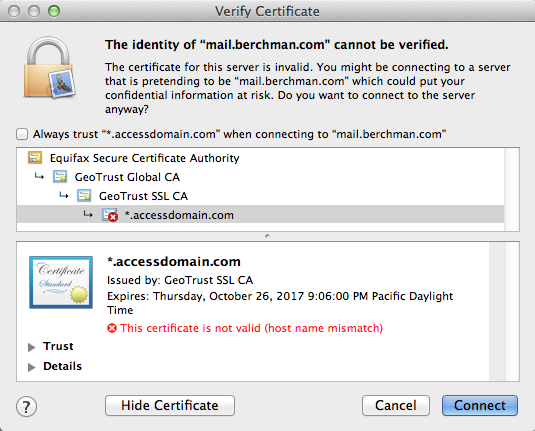Viewport: 535px width, 431px height.
Task: Expand the Trust disclosure triangle
Action: [32, 347]
